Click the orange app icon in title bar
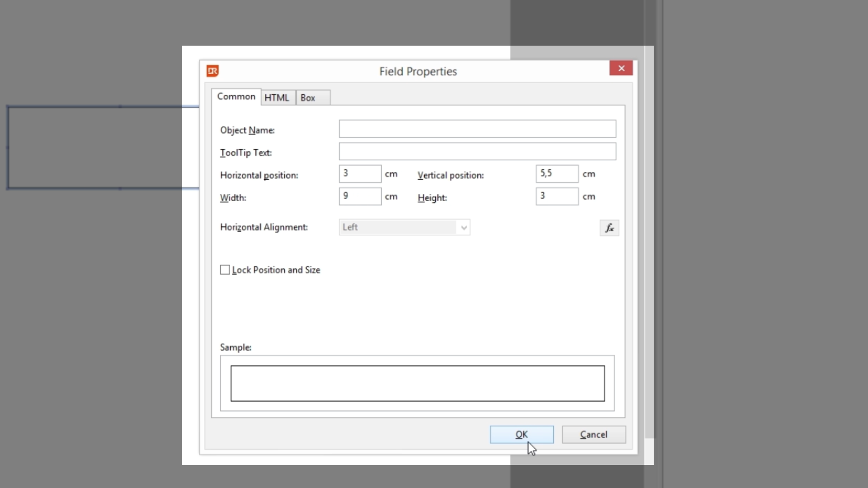Image resolution: width=868 pixels, height=488 pixels. pyautogui.click(x=212, y=71)
